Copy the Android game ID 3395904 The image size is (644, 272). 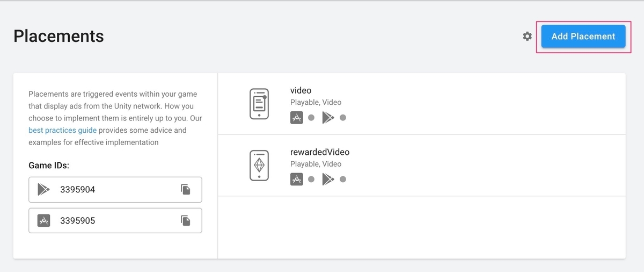(x=186, y=189)
